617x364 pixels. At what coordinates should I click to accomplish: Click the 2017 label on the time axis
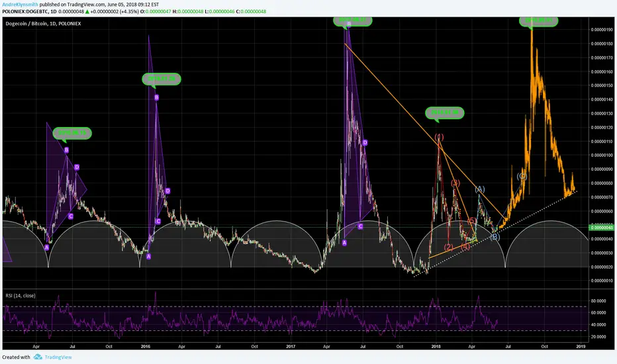(291, 347)
